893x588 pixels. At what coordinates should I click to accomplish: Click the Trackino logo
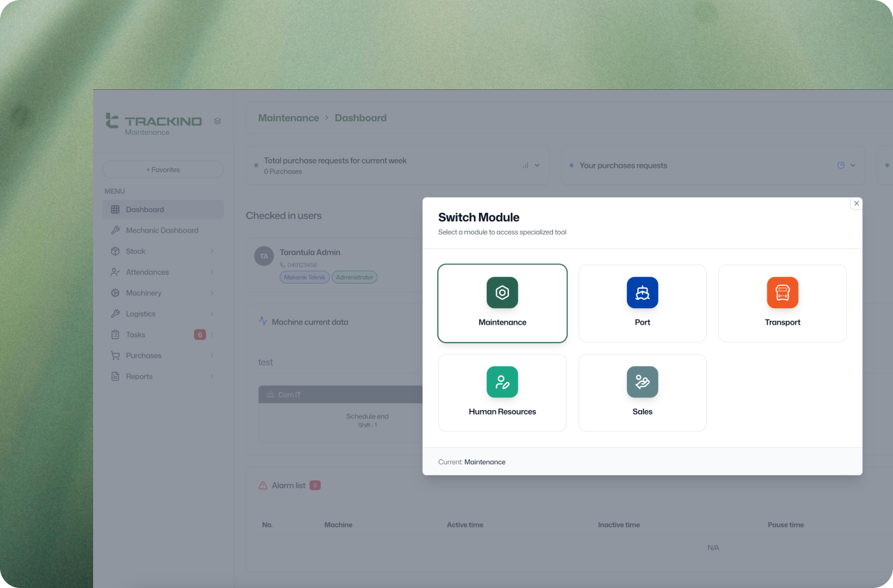coord(154,121)
